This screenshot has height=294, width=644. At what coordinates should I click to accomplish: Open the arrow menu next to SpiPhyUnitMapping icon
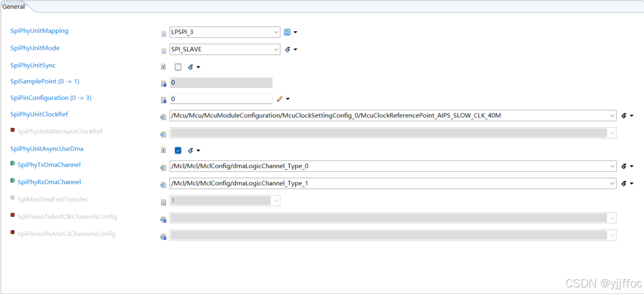(x=295, y=32)
